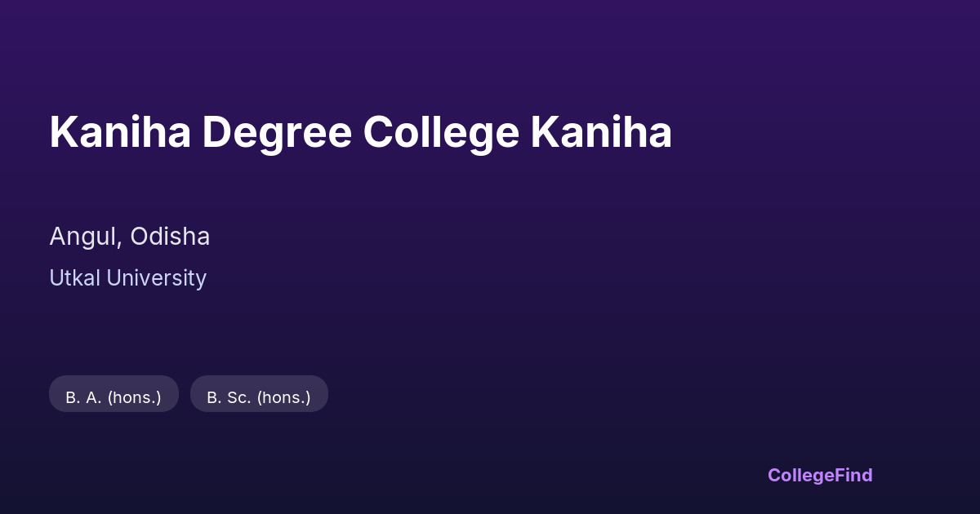
Task: Click the Kaniha Degree College Kaniha heading
Action: (360, 132)
